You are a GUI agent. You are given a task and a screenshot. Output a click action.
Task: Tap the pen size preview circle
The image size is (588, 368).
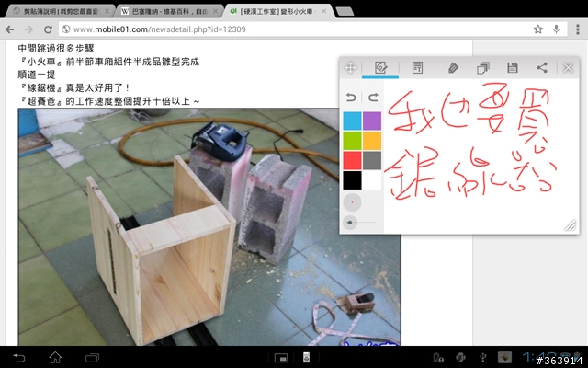click(352, 202)
